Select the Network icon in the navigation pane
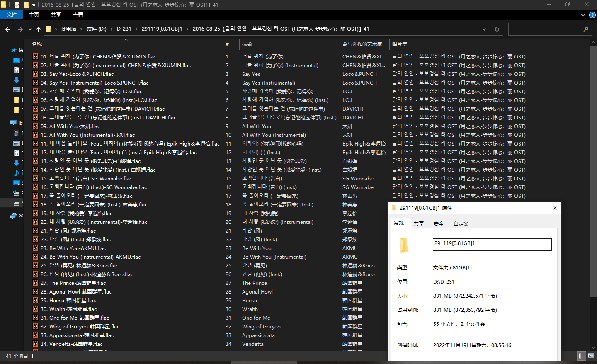This screenshot has width=597, height=364. (14, 216)
